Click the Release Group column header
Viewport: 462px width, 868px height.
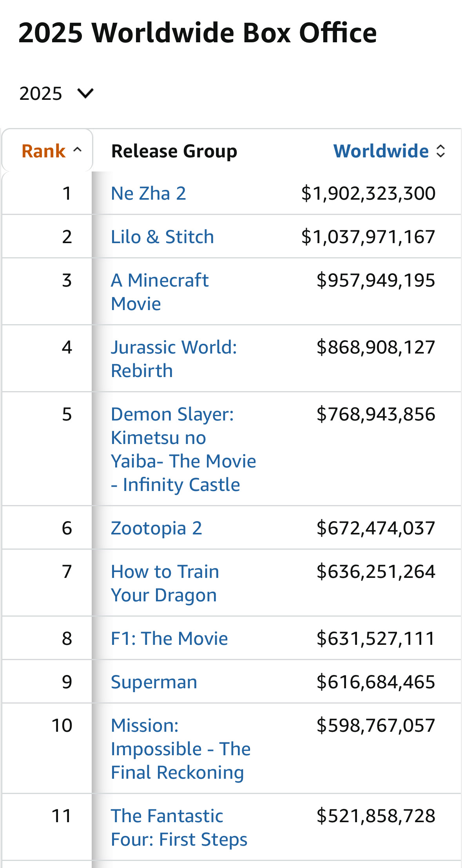174,151
